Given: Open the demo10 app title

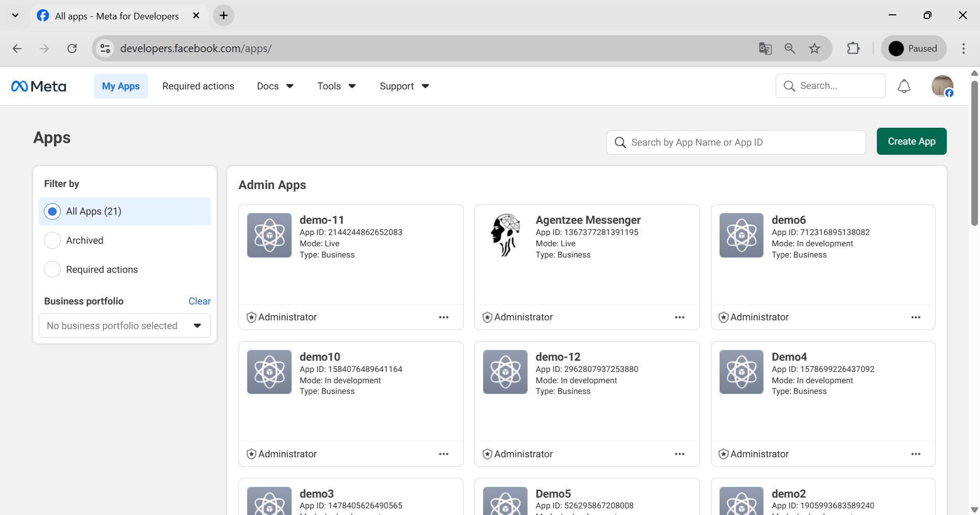Looking at the screenshot, I should [x=320, y=357].
